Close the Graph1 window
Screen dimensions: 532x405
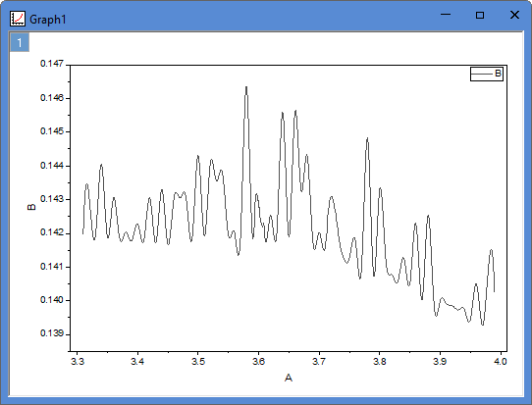pos(514,15)
